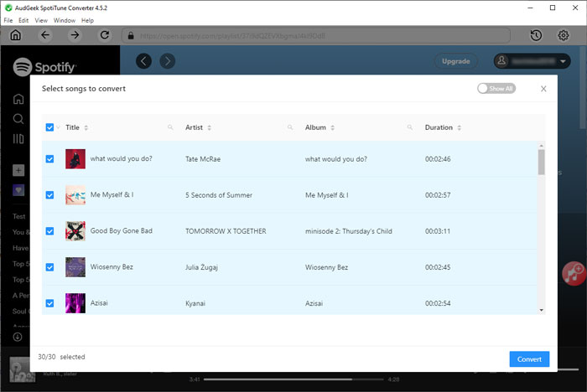Screen dimensions: 587x392
Task: Click the 'Test' playlist in sidebar
Action: (19, 216)
